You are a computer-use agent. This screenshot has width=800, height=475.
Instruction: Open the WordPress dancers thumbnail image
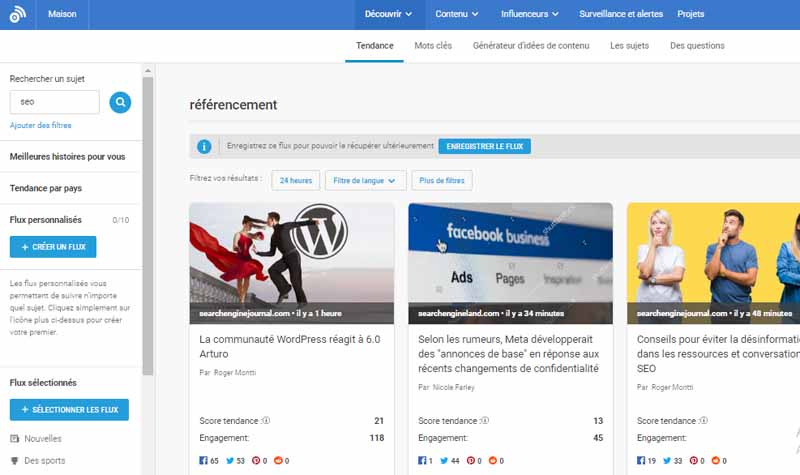click(x=292, y=263)
